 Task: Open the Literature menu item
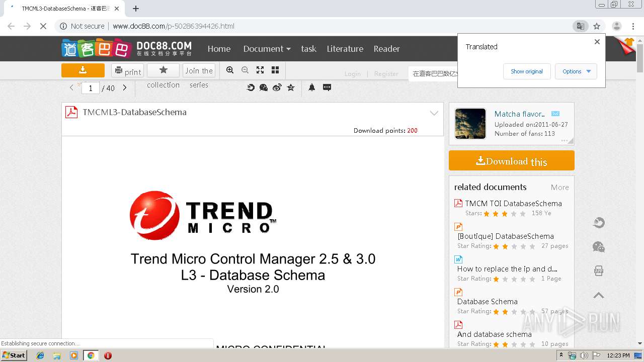(345, 49)
